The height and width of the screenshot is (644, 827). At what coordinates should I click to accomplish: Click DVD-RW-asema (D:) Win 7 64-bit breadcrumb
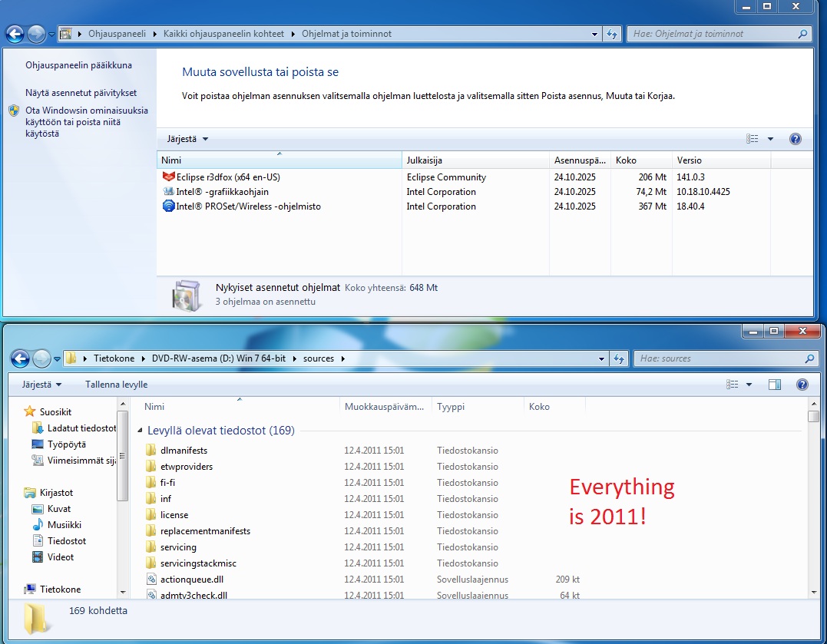coord(219,358)
